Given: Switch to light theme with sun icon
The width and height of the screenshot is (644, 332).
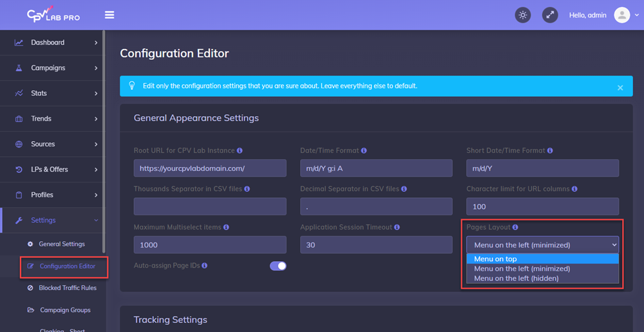Looking at the screenshot, I should coord(523,15).
